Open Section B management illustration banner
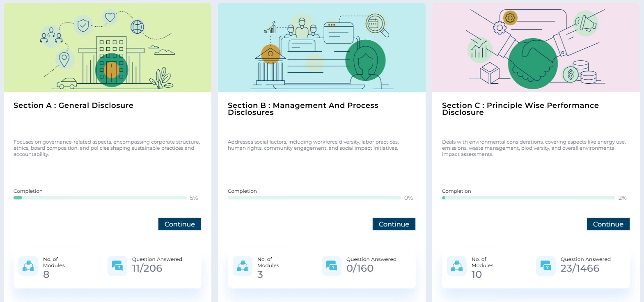 click(x=322, y=48)
